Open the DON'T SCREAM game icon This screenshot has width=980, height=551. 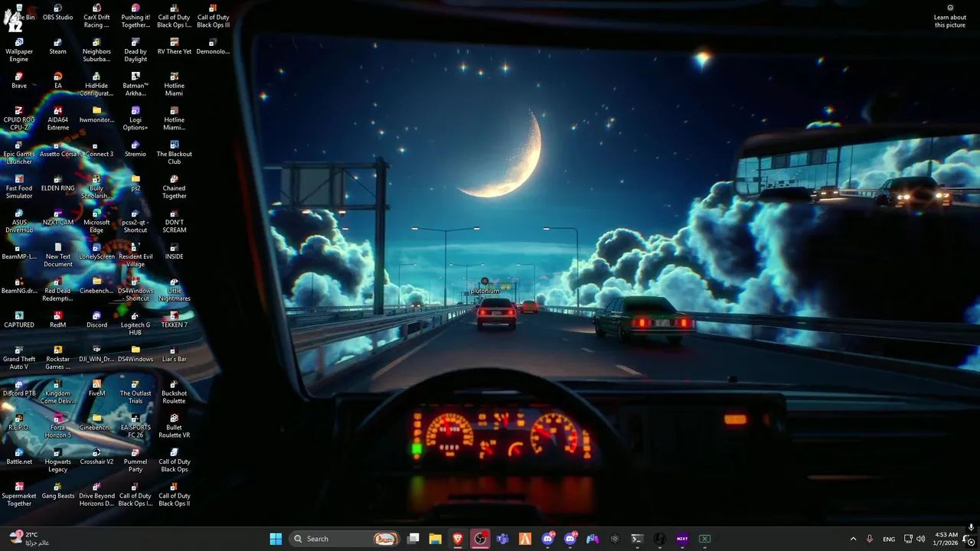pyautogui.click(x=174, y=222)
